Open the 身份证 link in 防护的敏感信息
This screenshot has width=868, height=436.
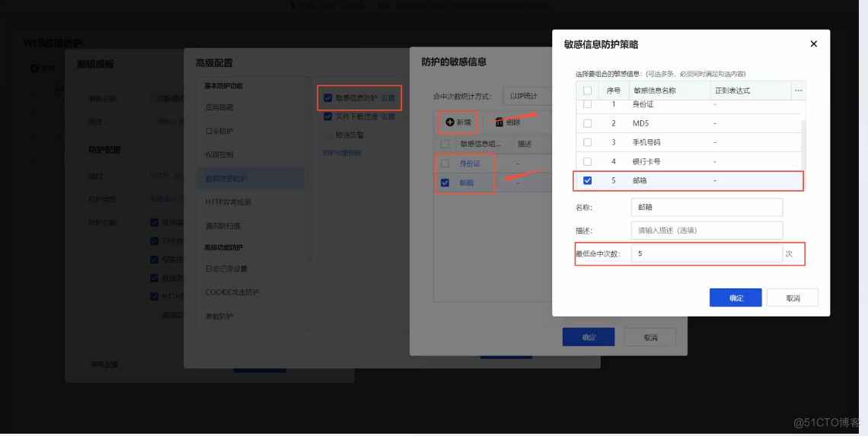tap(470, 164)
